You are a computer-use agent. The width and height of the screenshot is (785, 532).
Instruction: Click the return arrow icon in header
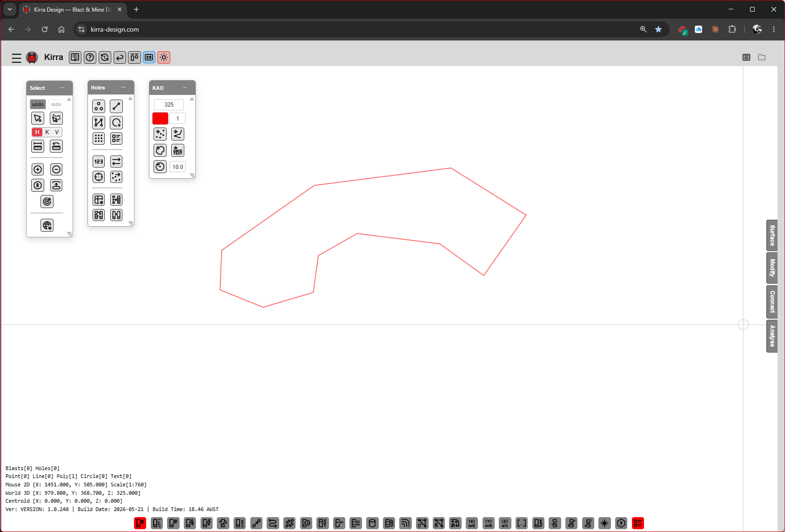[120, 57]
